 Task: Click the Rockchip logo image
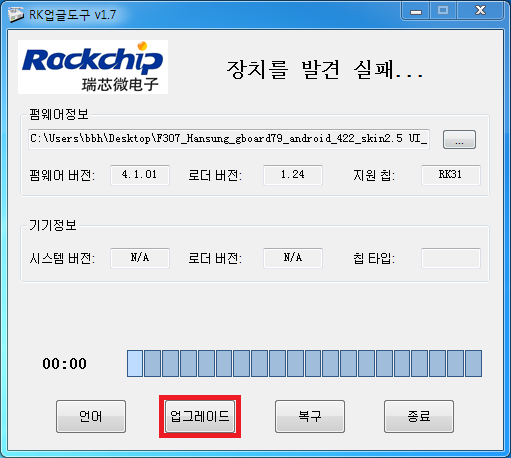(93, 67)
